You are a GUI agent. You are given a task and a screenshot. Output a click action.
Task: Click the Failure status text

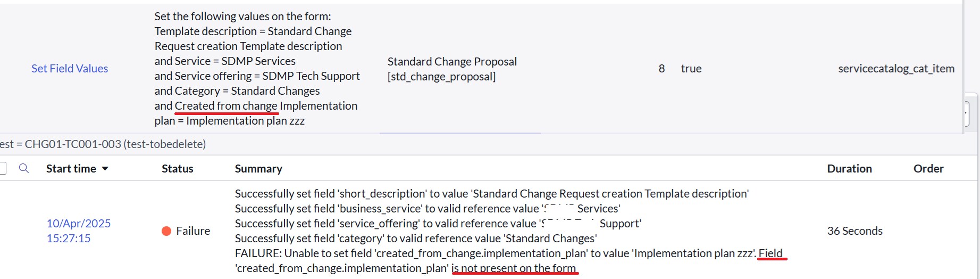tap(193, 231)
